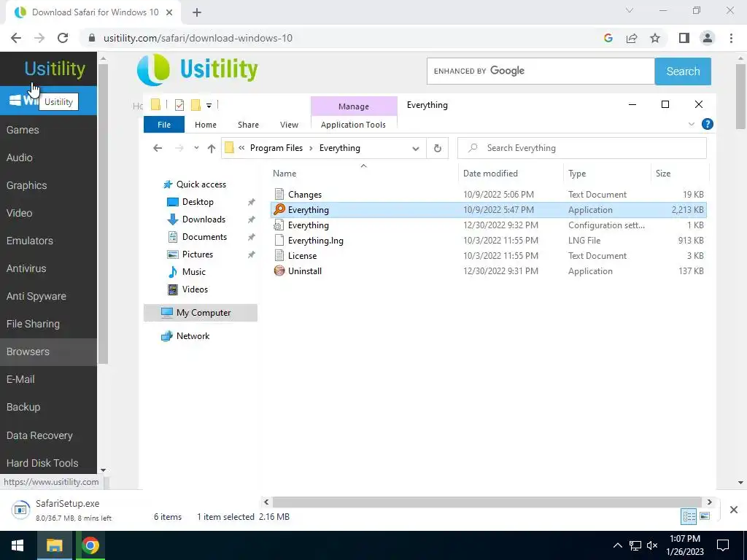Expand the address bar history dropdown
This screenshot has height=560, width=747.
[x=415, y=149]
